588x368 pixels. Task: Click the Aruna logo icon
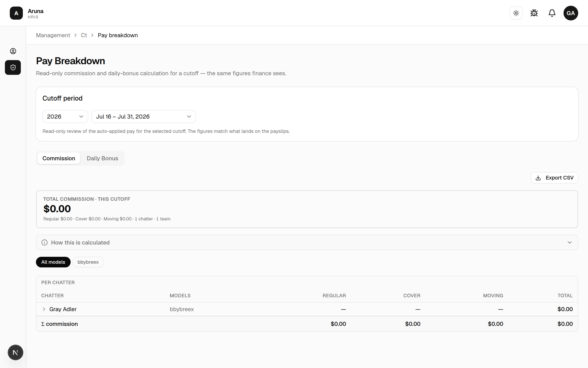[16, 13]
